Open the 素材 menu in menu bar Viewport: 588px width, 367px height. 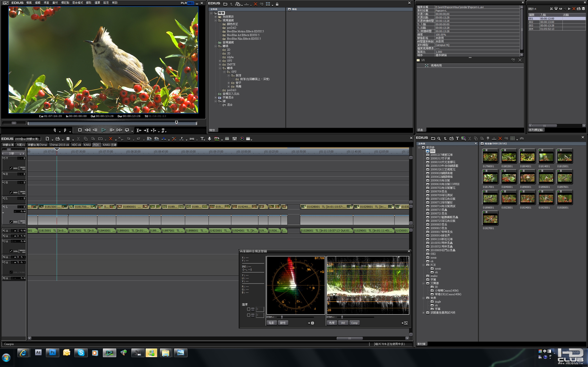[55, 3]
